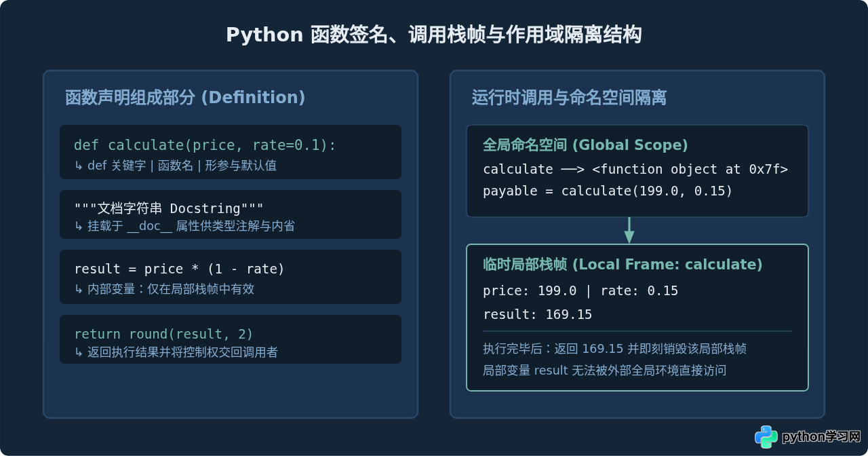868x456 pixels.
Task: Click the 'python学习网' label
Action: pyautogui.click(x=821, y=437)
